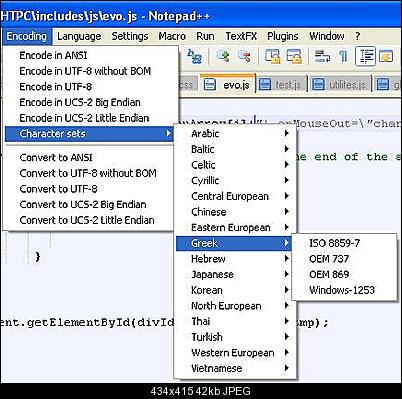
Task: Choose Convert to UTF-8 without BOM
Action: (89, 173)
